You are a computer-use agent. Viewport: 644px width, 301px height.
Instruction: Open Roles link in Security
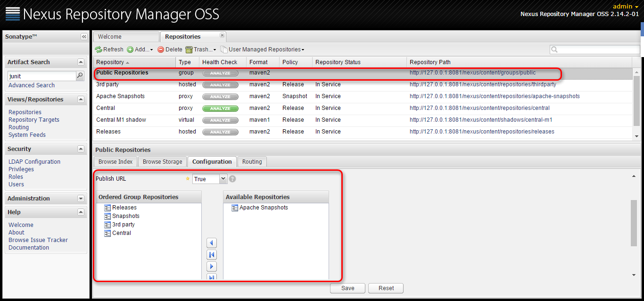click(16, 177)
